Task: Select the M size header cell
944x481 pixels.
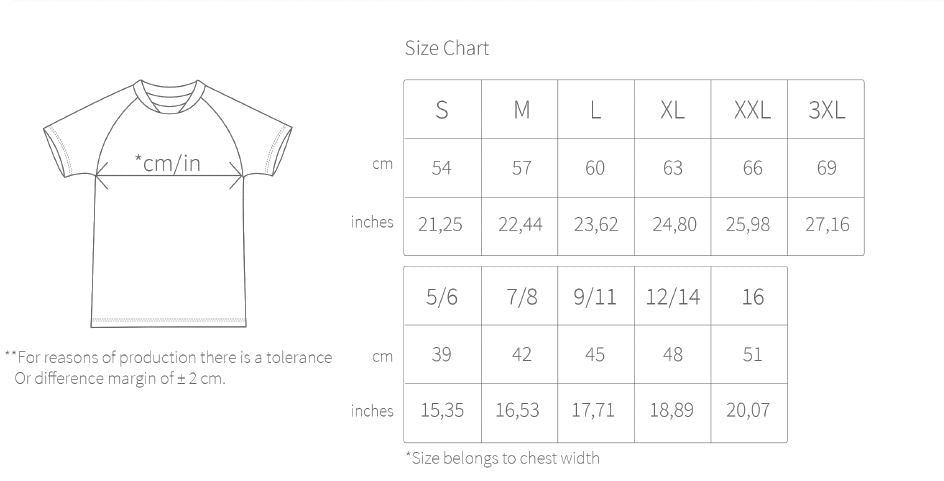Action: click(520, 110)
